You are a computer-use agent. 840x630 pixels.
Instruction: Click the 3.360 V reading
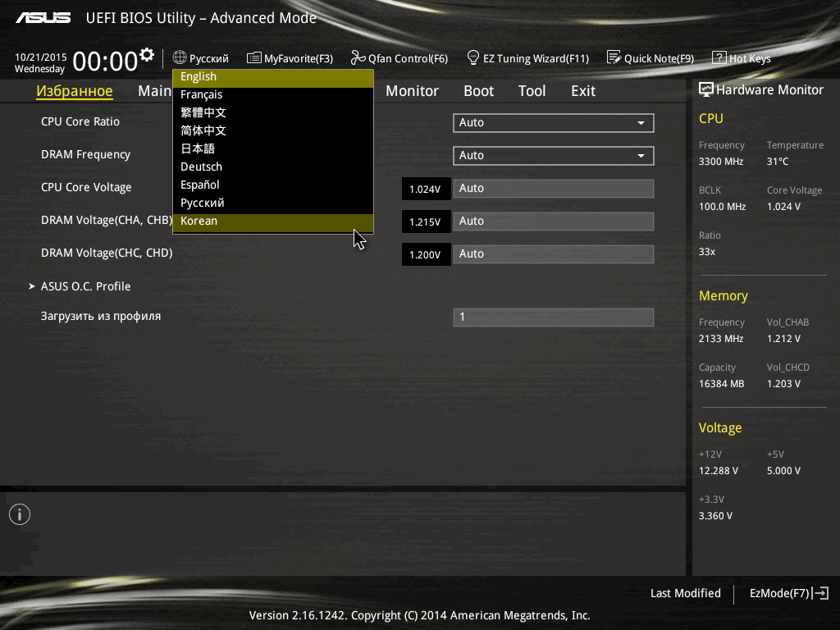tap(715, 515)
